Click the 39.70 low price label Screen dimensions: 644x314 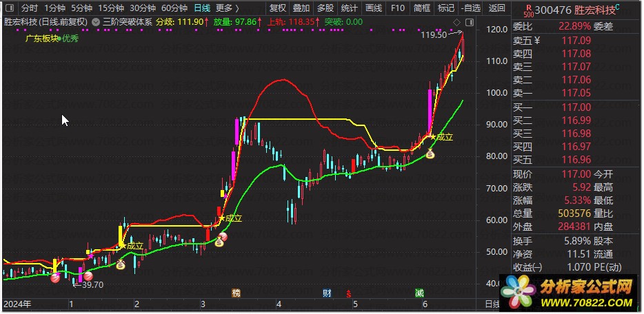93,285
